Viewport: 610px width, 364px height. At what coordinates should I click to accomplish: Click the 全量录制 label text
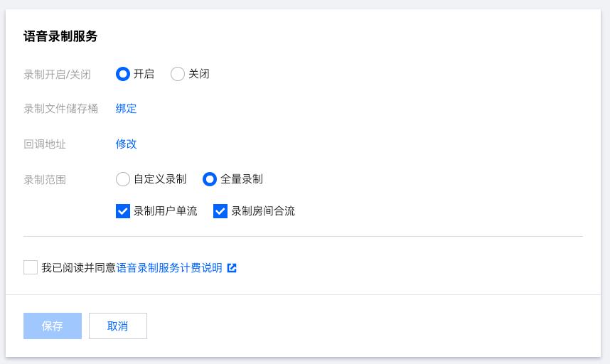[x=242, y=179]
